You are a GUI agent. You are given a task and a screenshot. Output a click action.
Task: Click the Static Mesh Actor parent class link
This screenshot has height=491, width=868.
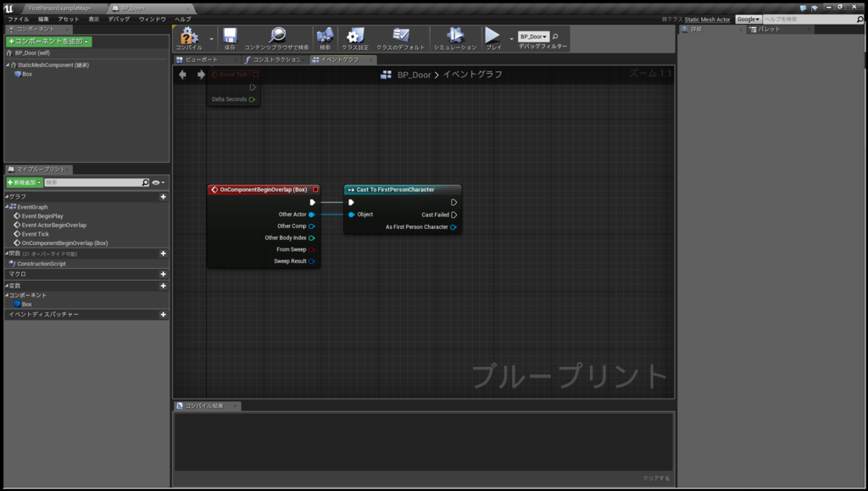[x=707, y=20]
